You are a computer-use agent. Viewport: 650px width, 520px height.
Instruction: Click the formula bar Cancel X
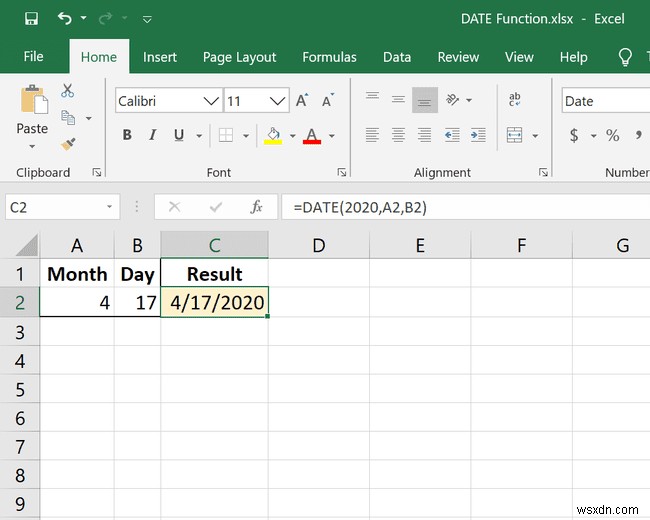(175, 207)
